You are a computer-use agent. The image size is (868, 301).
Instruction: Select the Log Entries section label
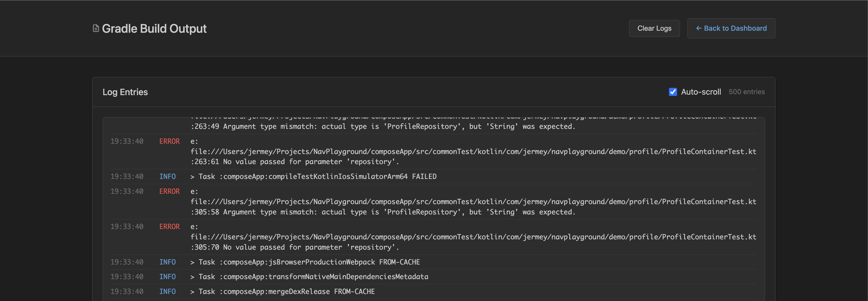[125, 92]
